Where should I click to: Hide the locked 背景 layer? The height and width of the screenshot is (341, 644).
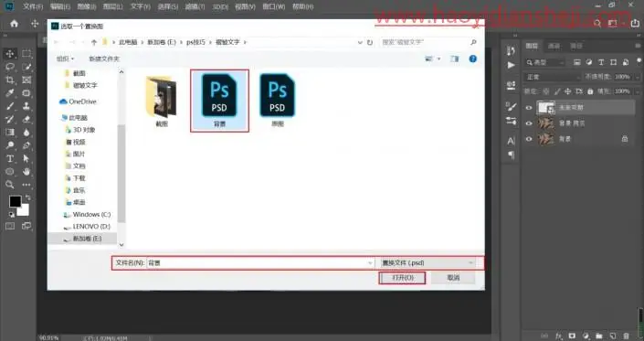point(529,139)
